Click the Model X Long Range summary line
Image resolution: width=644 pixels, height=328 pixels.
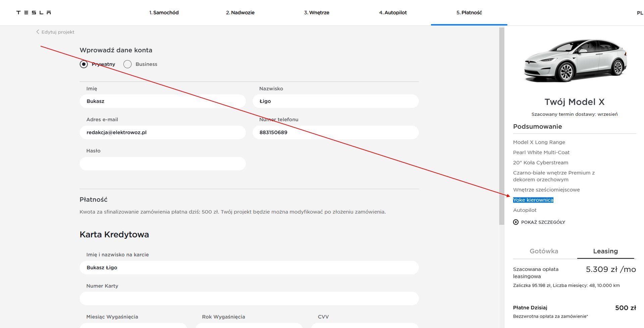(539, 142)
